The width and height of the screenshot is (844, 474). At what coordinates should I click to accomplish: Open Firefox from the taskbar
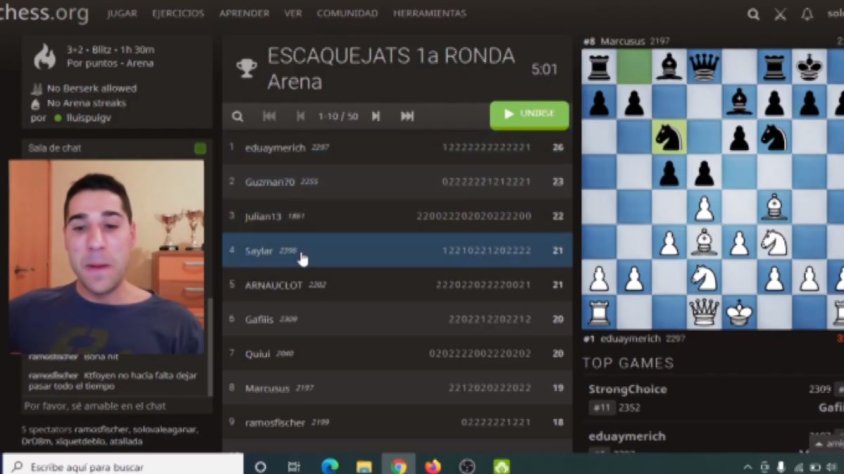coord(433,466)
